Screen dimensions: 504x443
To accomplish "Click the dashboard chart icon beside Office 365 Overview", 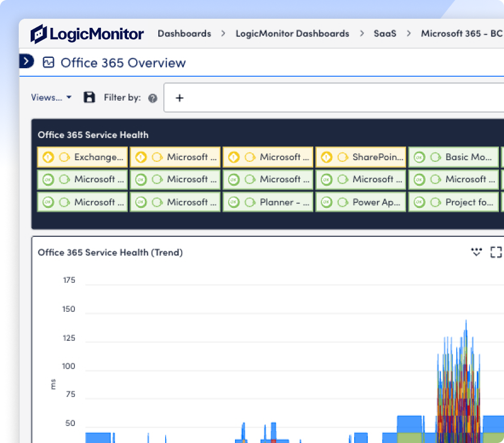I will (x=49, y=62).
